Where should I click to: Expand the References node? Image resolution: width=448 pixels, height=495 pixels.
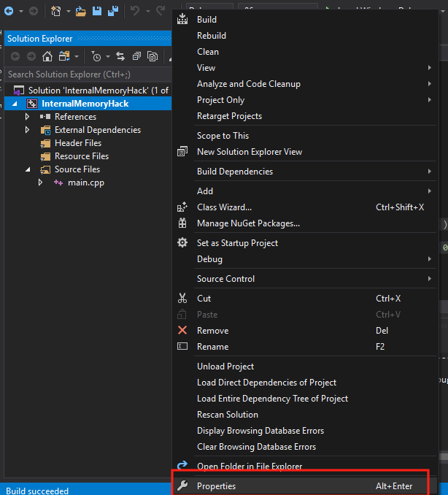pyautogui.click(x=28, y=117)
